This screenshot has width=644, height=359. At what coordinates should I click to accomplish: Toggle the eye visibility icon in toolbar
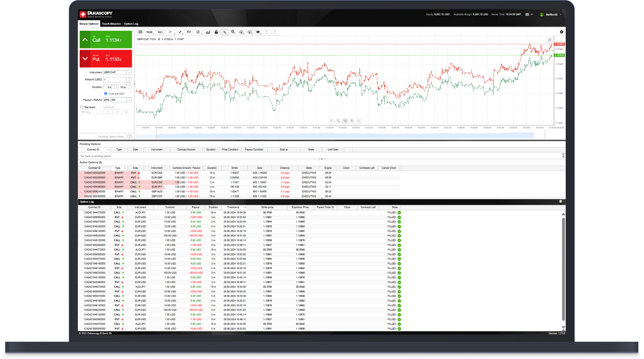coord(258,32)
